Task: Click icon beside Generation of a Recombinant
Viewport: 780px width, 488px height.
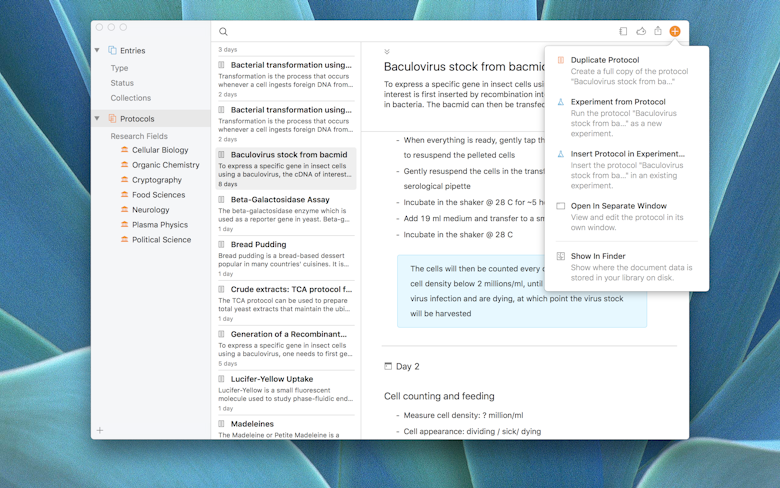Action: pos(221,334)
